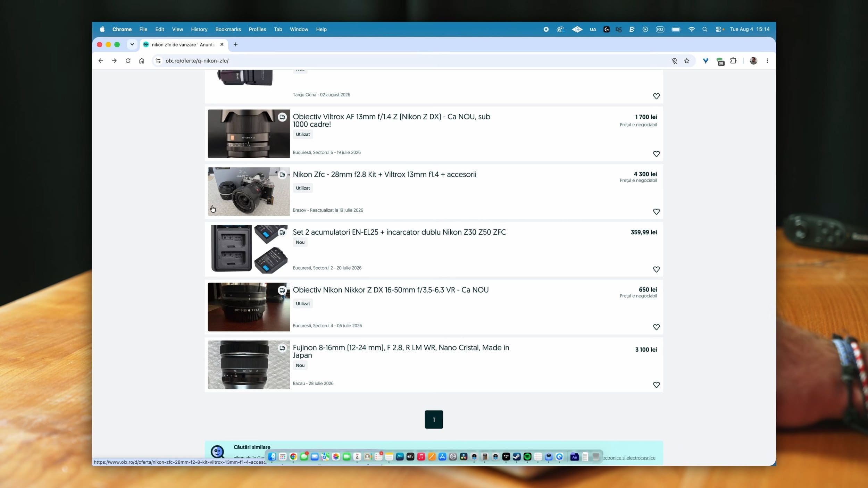This screenshot has width=868, height=488.
Task: Open the Logitech G menu bar icon
Action: (x=607, y=30)
